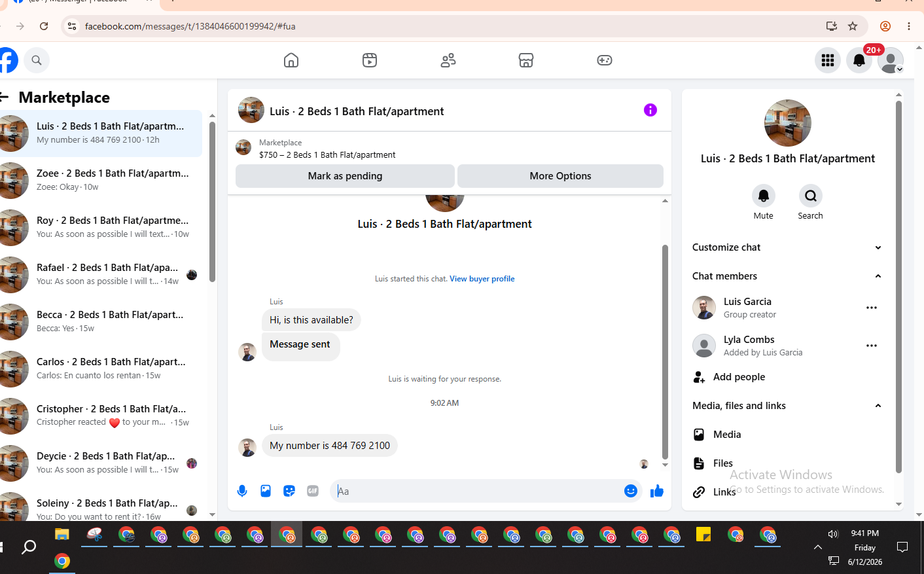Screen dimensions: 924x574
Task: Open File Explorer from the taskbar
Action: tap(62, 535)
